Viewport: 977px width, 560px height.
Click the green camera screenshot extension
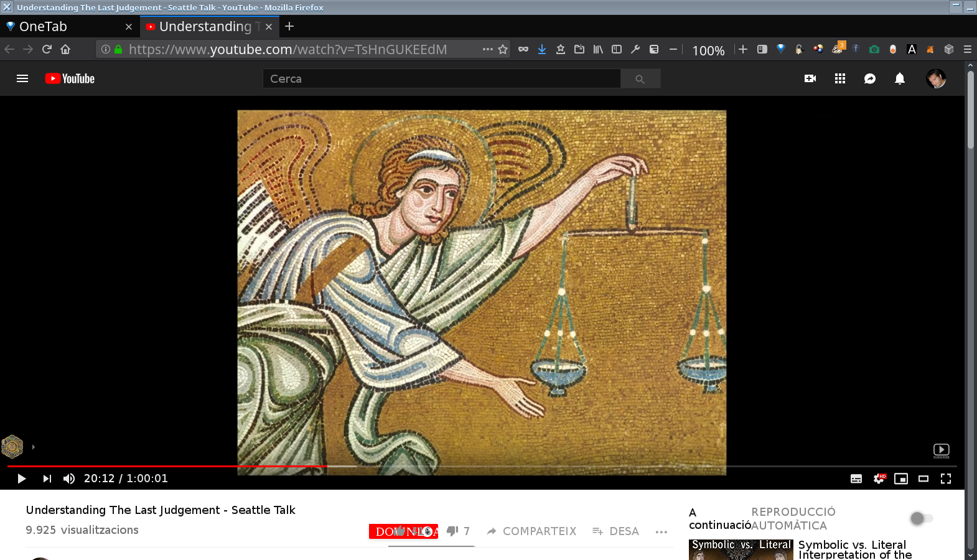coord(874,49)
